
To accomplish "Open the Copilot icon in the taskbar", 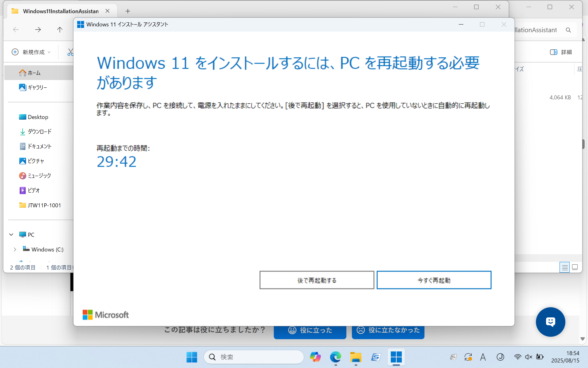I will pos(315,357).
